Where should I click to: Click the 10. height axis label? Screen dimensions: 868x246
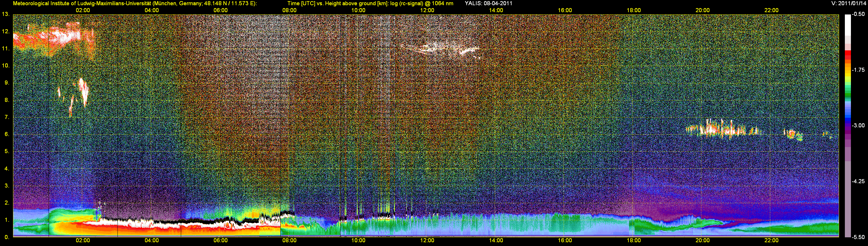[5, 66]
